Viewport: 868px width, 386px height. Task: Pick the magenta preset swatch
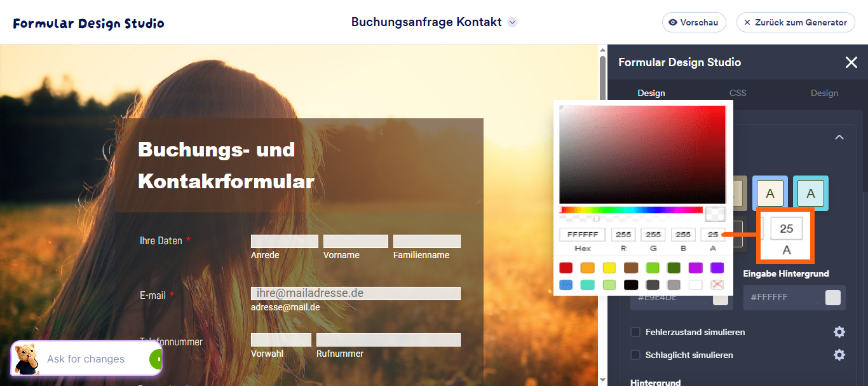coord(696,268)
